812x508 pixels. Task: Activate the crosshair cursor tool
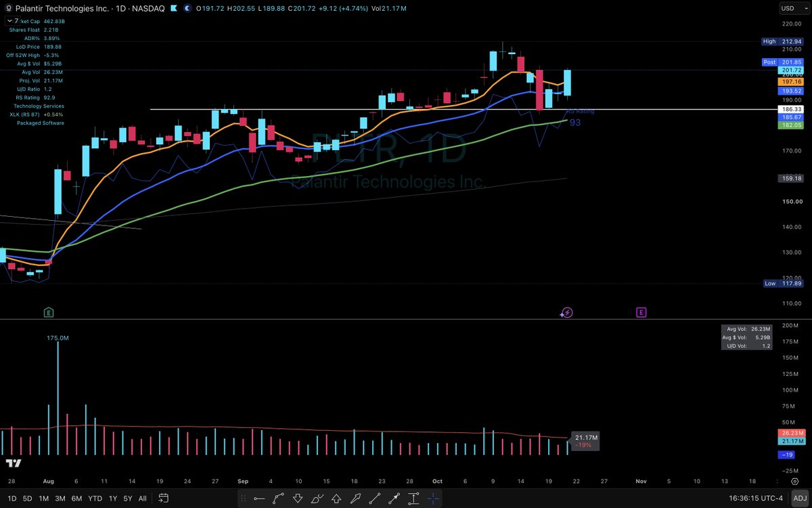[433, 499]
